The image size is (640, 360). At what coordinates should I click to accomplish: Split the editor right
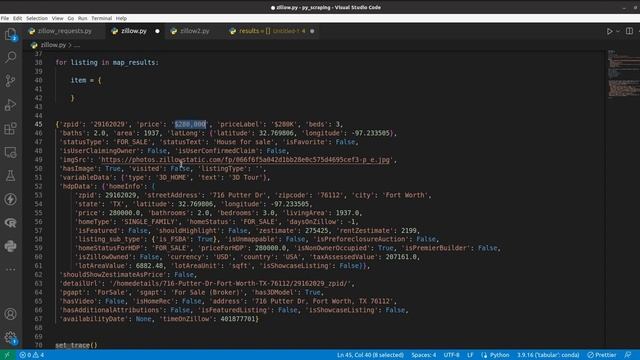[x=629, y=31]
